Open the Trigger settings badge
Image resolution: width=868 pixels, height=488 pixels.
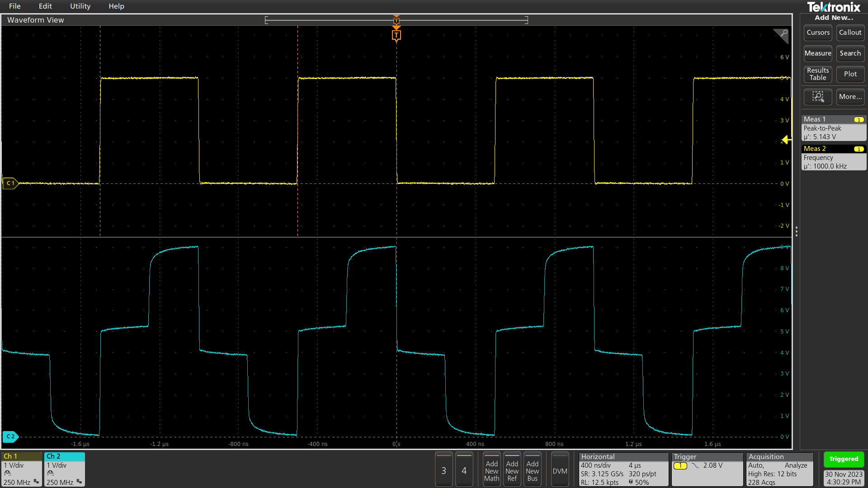(707, 469)
